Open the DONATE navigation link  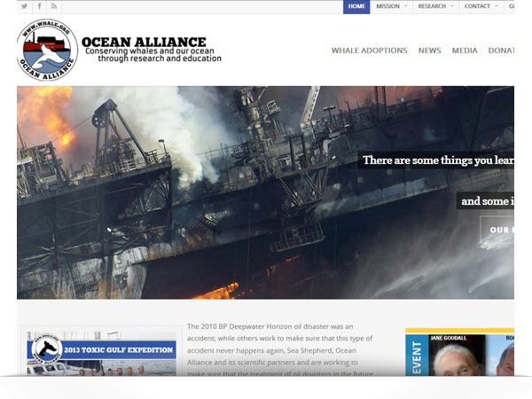[x=501, y=51]
